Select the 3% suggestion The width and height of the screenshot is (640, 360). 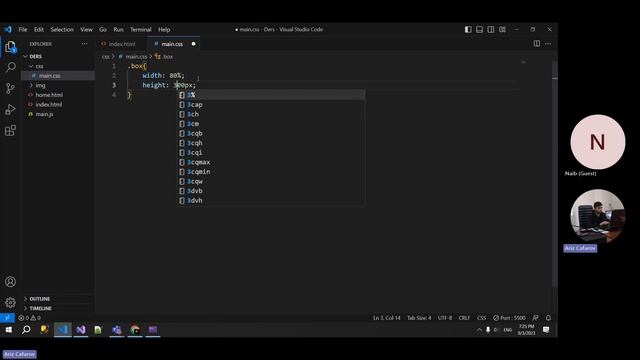click(271, 95)
